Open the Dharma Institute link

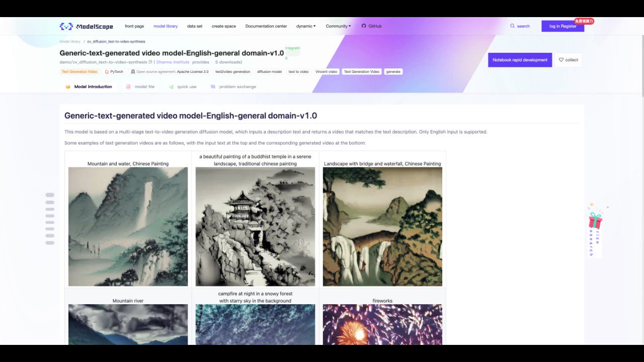pos(174,62)
